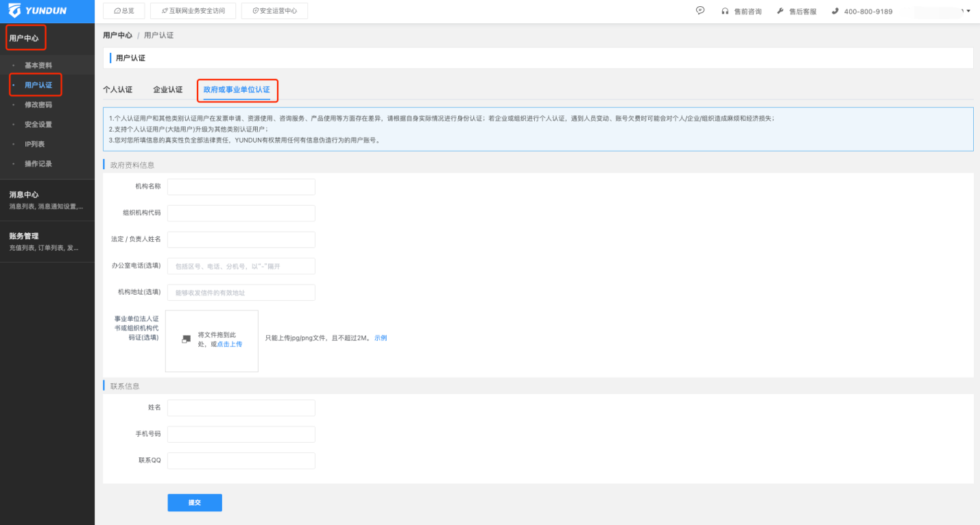This screenshot has width=980, height=525.
Task: Open the 示例 example link
Action: (381, 338)
